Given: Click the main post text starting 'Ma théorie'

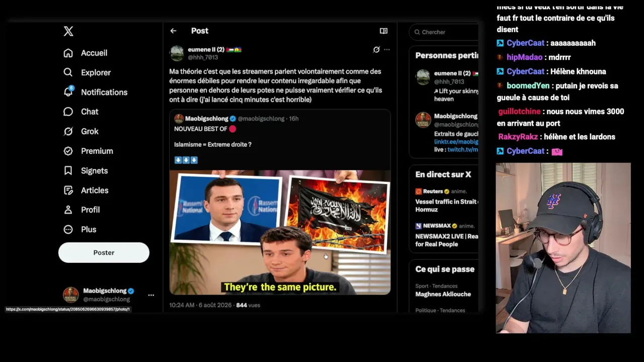Looking at the screenshot, I should 276,85.
